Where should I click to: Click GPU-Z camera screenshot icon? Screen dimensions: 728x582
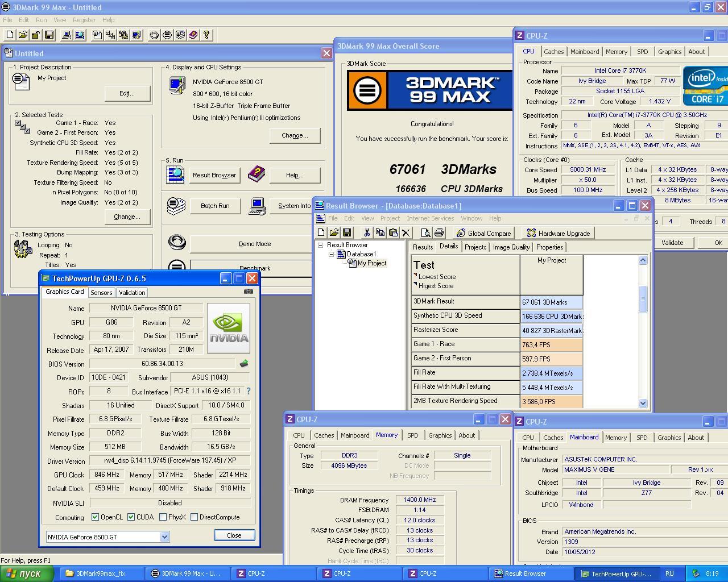click(249, 292)
